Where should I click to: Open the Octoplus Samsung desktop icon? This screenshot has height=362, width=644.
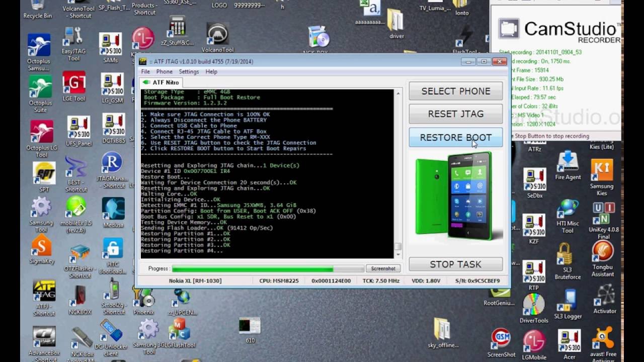[39, 52]
